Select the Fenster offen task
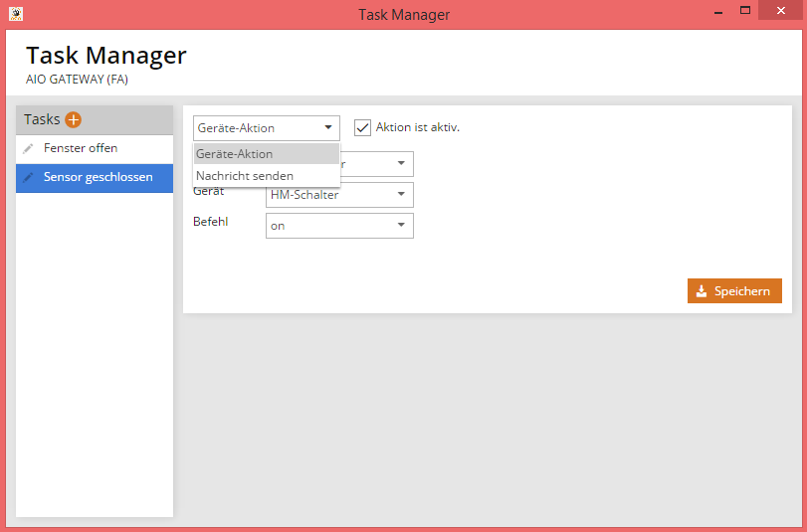 [x=81, y=148]
